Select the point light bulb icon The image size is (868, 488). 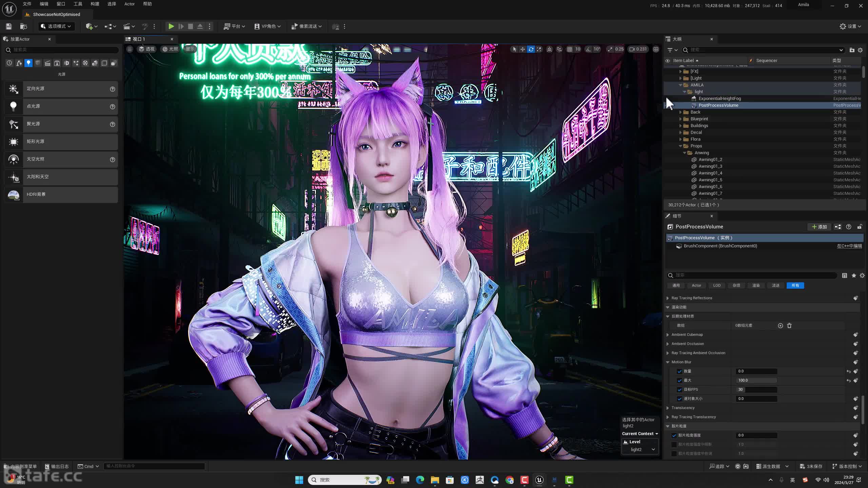pyautogui.click(x=14, y=106)
